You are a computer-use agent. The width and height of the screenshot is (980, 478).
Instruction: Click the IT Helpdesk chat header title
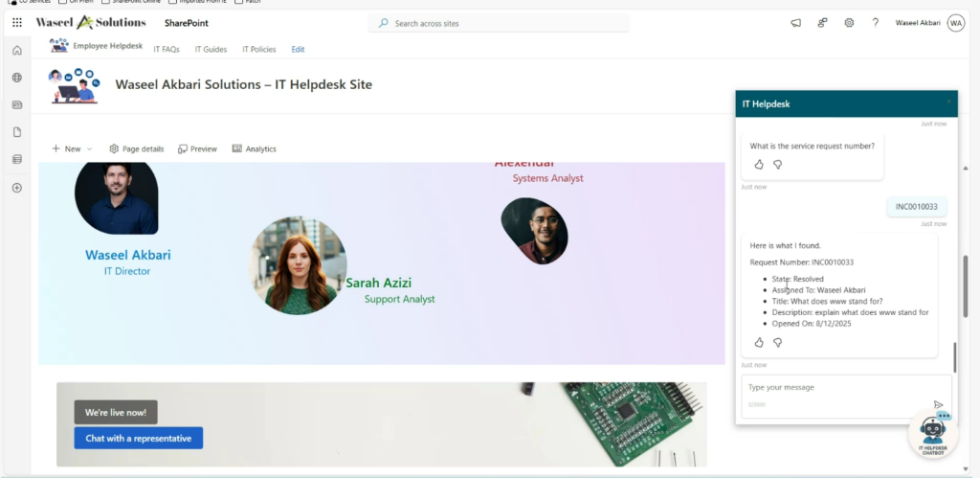tap(766, 103)
